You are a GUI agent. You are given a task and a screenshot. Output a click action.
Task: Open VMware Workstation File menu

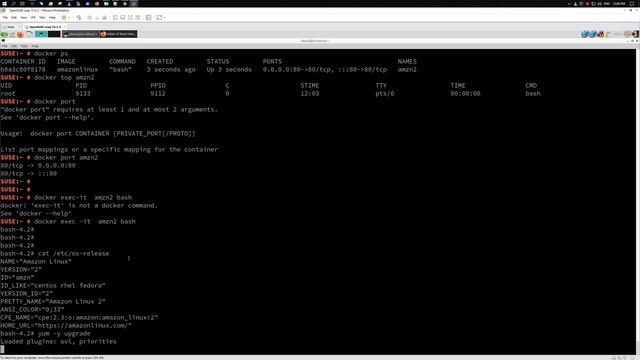click(x=5, y=18)
